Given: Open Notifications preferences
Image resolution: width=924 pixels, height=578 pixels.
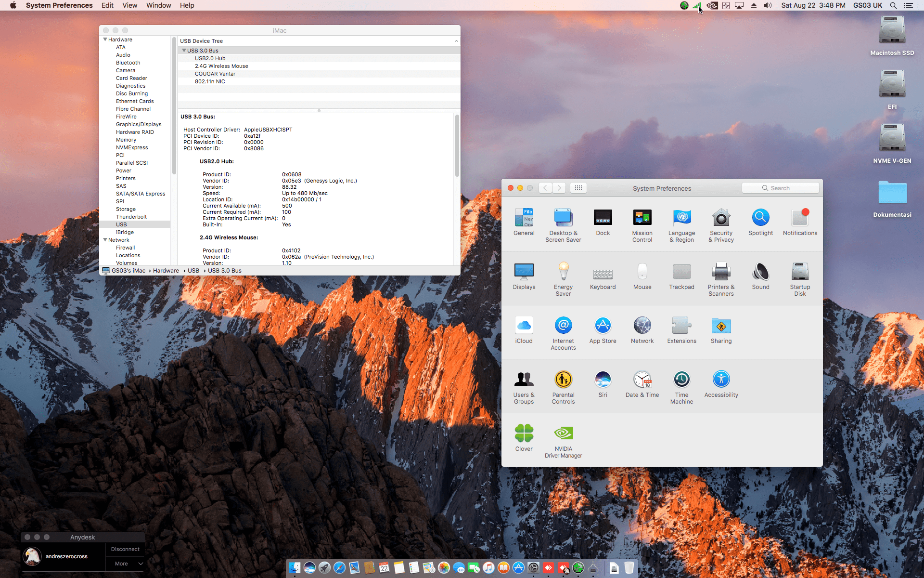Looking at the screenshot, I should [x=800, y=222].
